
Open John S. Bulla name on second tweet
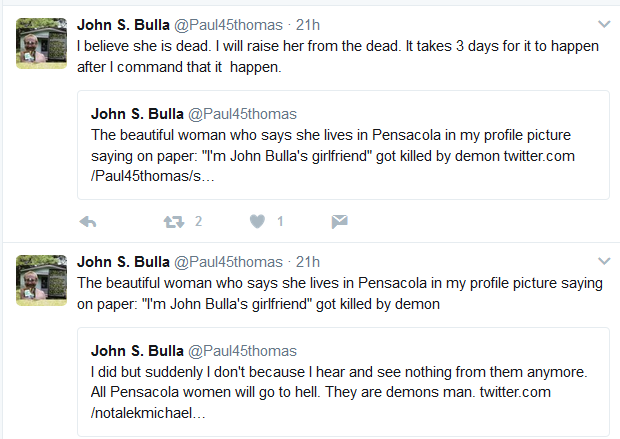(123, 262)
